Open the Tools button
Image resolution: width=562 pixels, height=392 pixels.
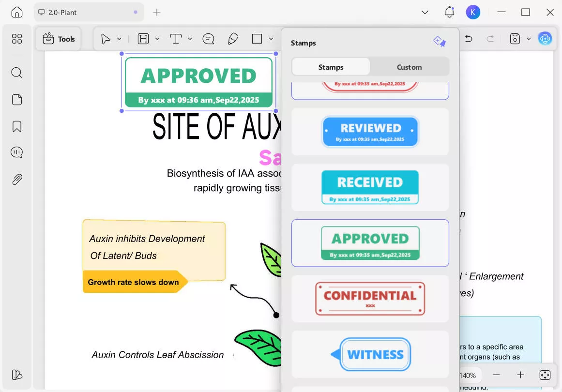point(59,39)
